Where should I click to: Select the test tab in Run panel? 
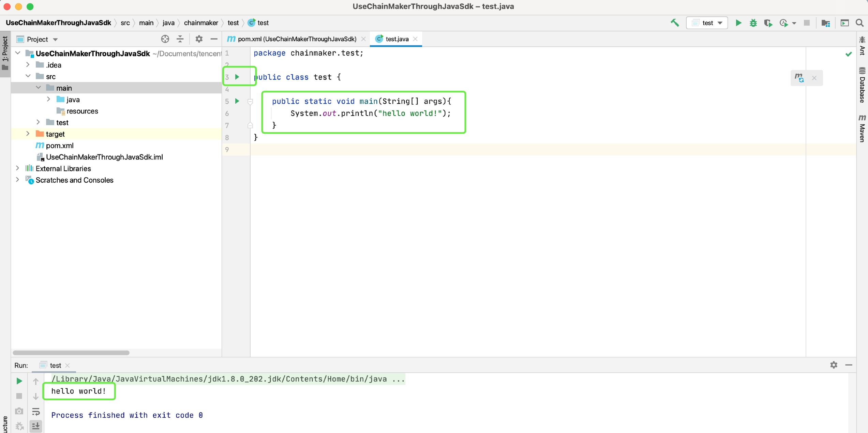click(x=55, y=365)
